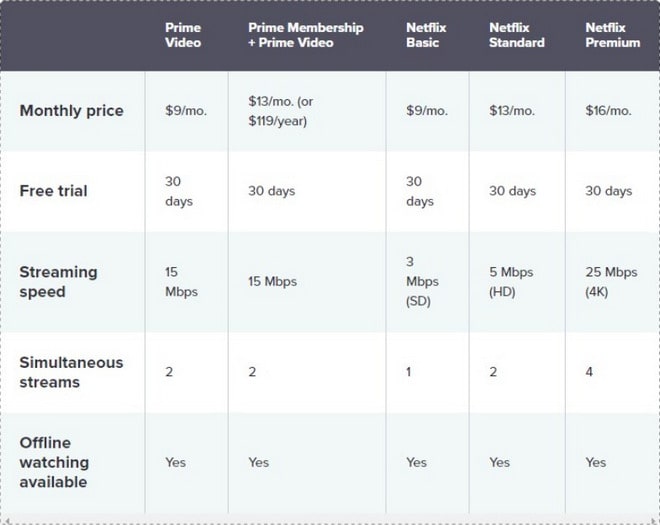Click the 25 Mbps (4K) speed cell

[x=611, y=281]
